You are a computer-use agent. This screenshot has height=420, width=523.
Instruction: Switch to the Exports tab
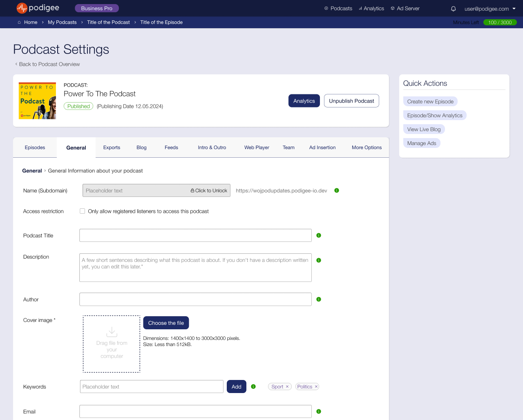coord(112,147)
